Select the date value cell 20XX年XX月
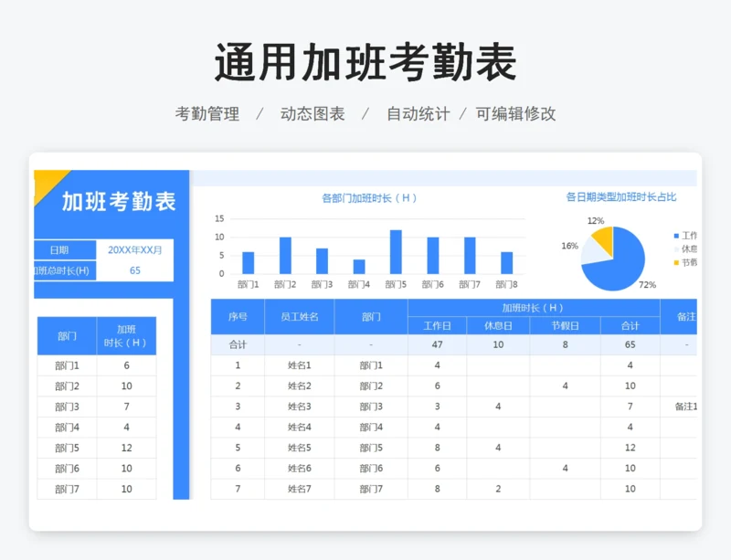The image size is (731, 560). point(134,250)
